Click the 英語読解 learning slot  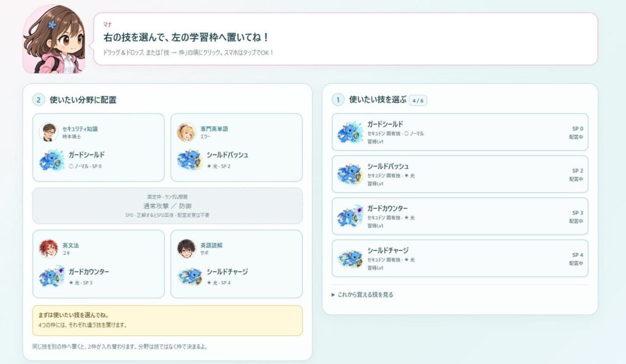coord(237,264)
